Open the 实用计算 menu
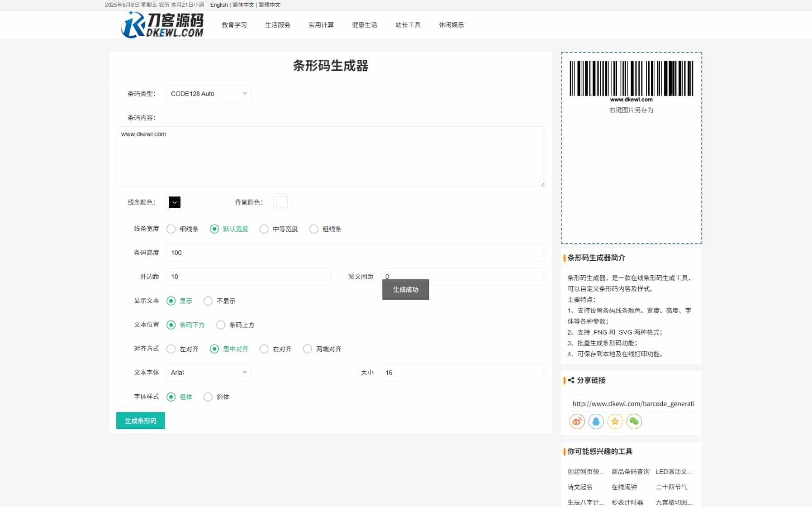The height and width of the screenshot is (507, 812). tap(321, 25)
